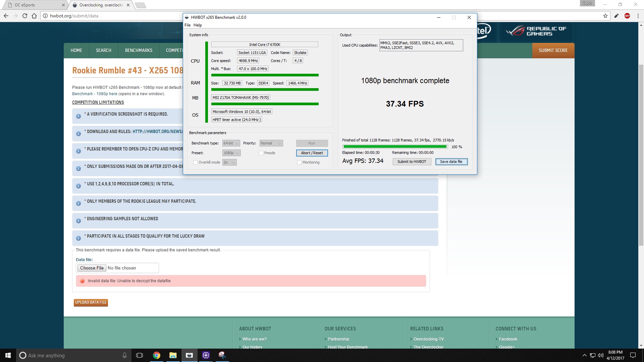The image size is (644, 362).
Task: Open the SEARCH nav item
Action: (x=103, y=50)
